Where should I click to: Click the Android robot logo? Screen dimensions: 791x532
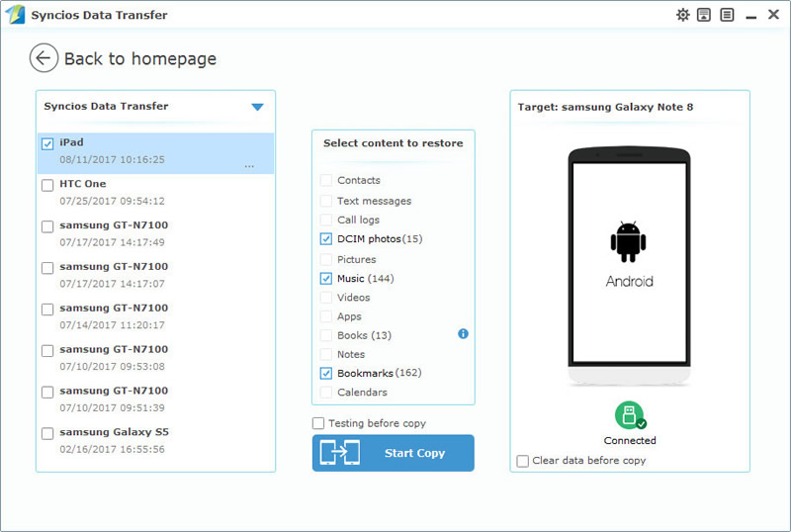tap(629, 241)
